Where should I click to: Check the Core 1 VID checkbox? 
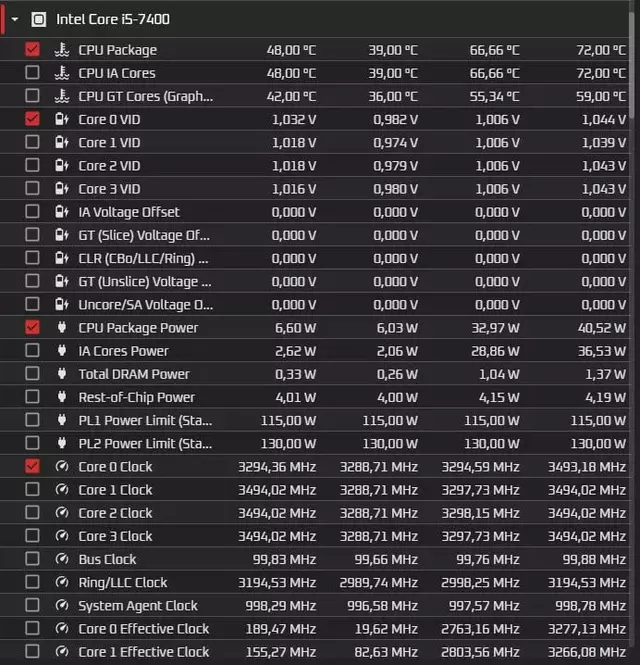[32, 142]
